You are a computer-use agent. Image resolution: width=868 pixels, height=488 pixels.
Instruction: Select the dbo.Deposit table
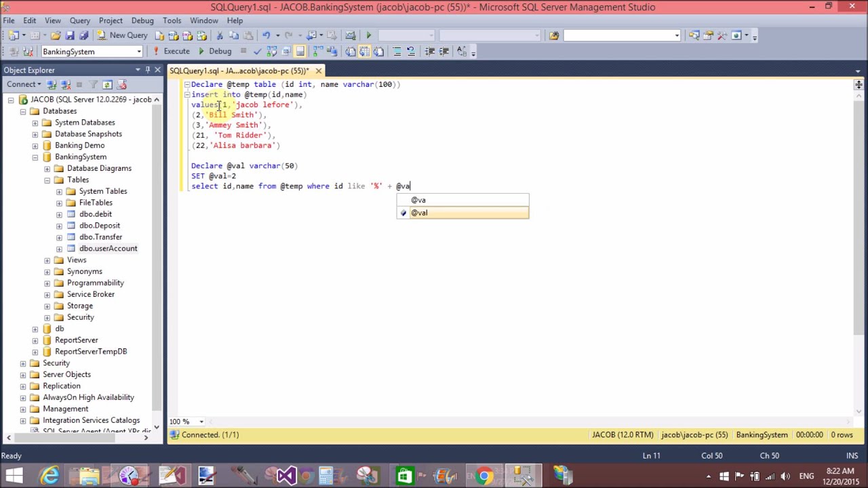tap(99, 226)
